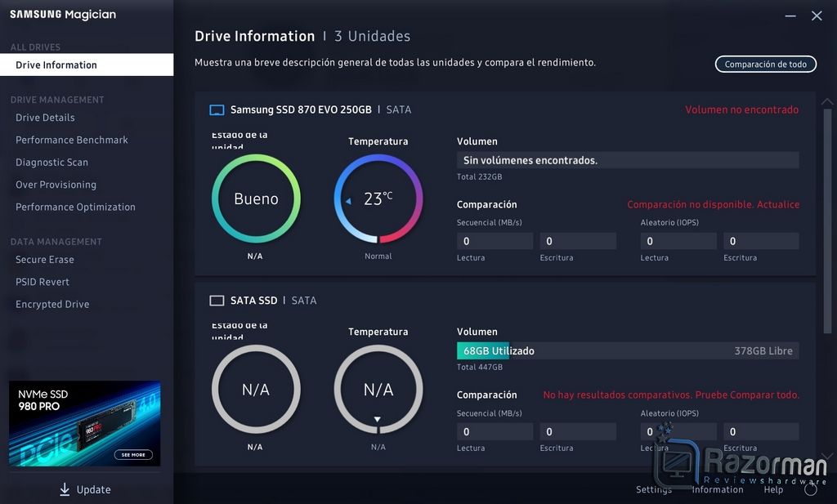This screenshot has width=837, height=504.
Task: Click the Sin volúmenes encontrados bar
Action: pos(628,160)
